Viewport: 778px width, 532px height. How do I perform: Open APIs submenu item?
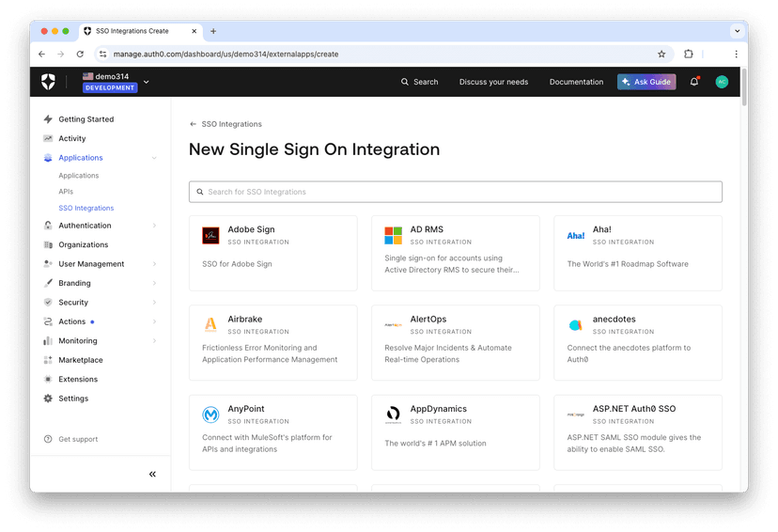pos(66,192)
